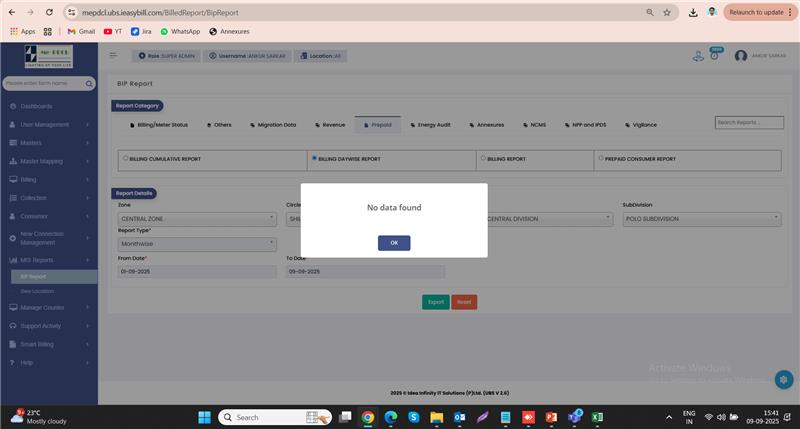
Task: Expand Manage Counter in the sidebar
Action: (49, 308)
